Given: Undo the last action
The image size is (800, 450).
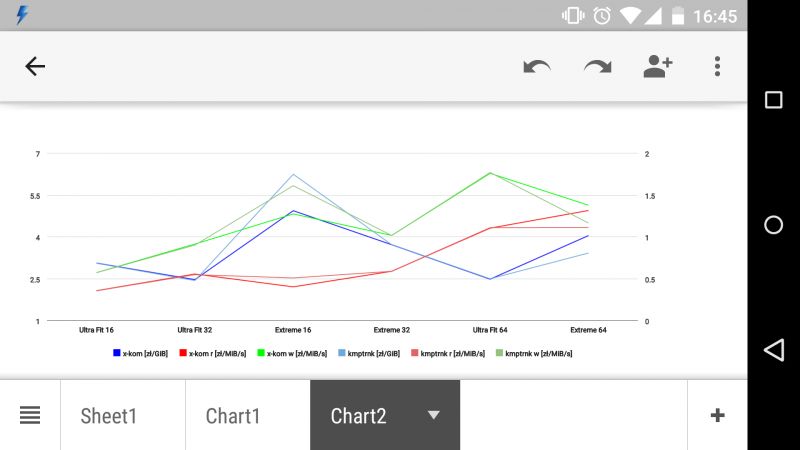Looking at the screenshot, I should pos(537,67).
